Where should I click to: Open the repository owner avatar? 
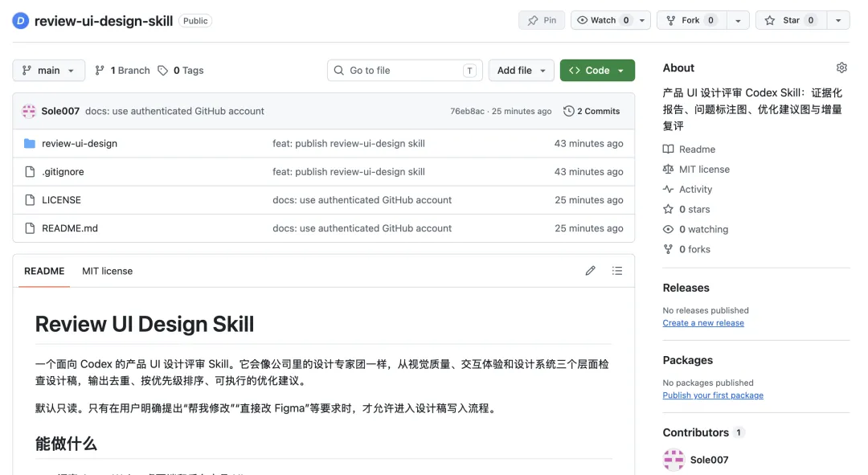point(20,21)
